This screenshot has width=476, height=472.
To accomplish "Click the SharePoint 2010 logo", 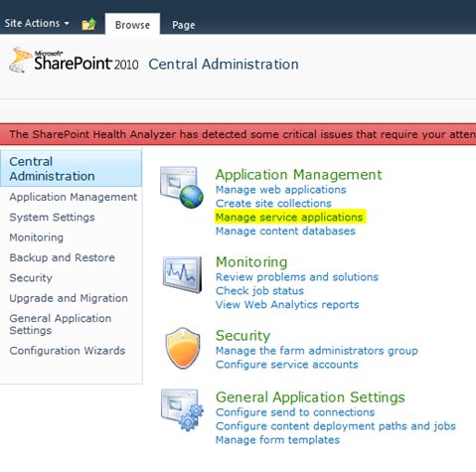I will (74, 61).
